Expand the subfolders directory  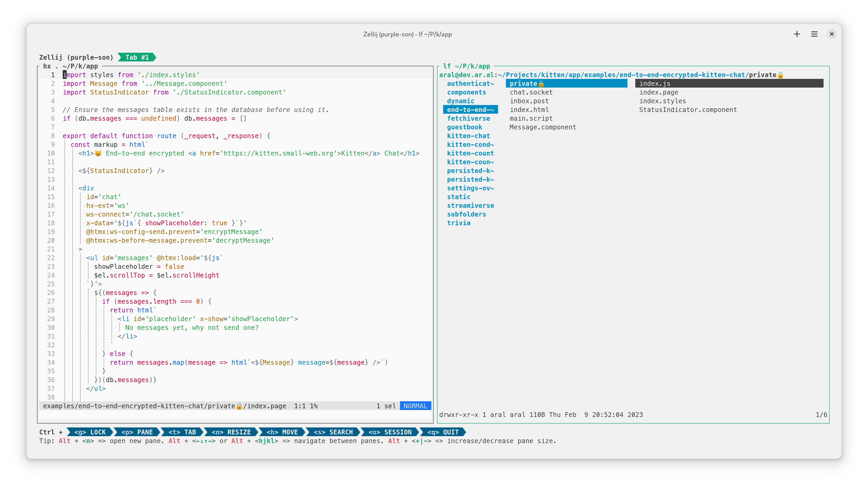[x=467, y=214]
